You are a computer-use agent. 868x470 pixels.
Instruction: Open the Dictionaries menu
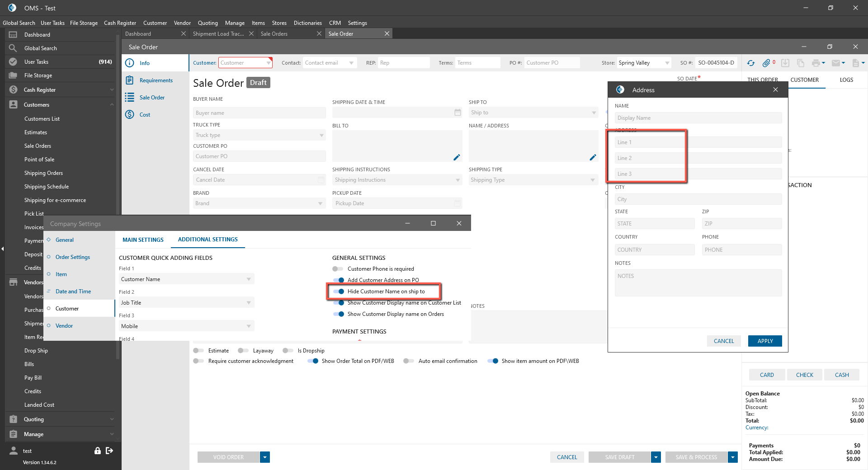pos(307,23)
